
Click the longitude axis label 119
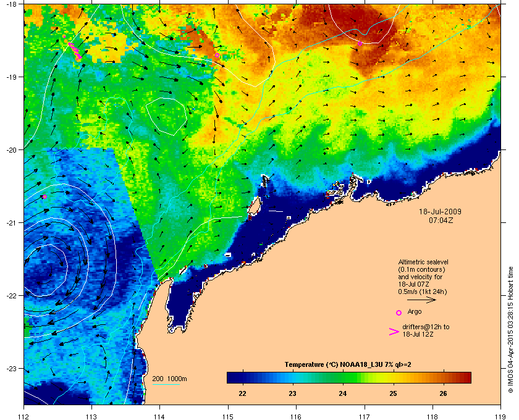coord(500,417)
